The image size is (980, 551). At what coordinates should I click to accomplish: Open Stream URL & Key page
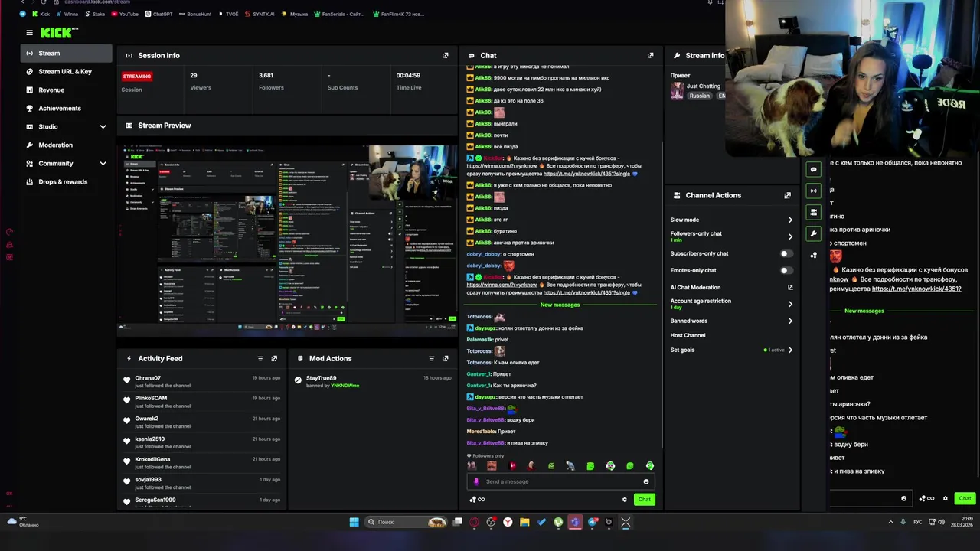click(67, 71)
